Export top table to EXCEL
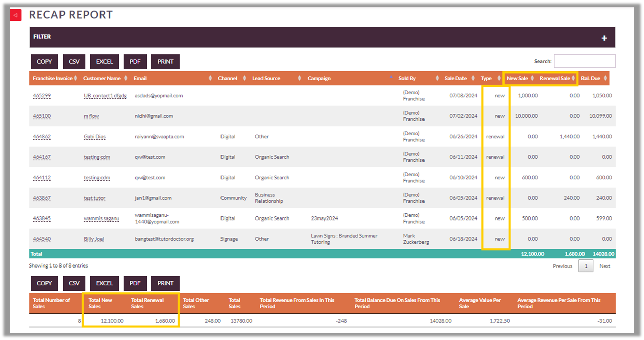The width and height of the screenshot is (644, 340). click(x=104, y=62)
